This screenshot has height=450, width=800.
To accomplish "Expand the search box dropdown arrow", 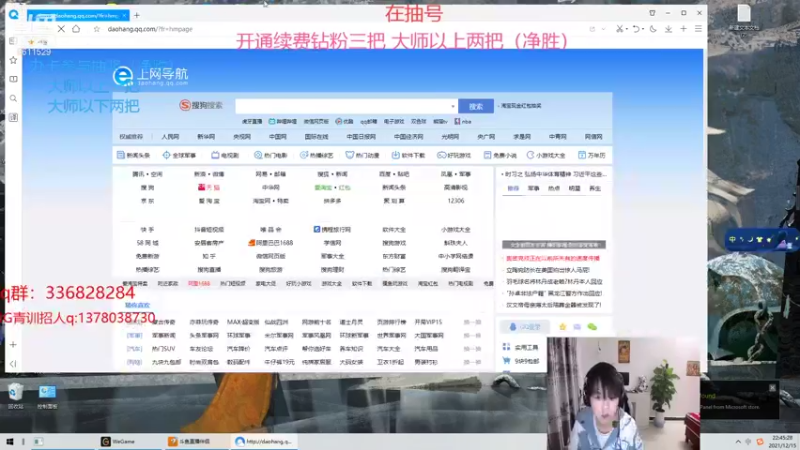I will pos(453,107).
